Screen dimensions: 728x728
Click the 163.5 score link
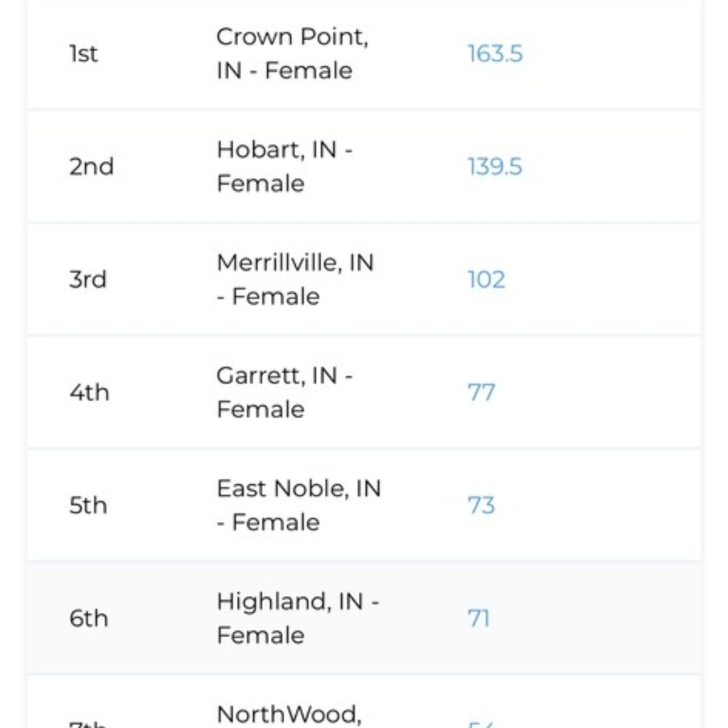click(495, 54)
